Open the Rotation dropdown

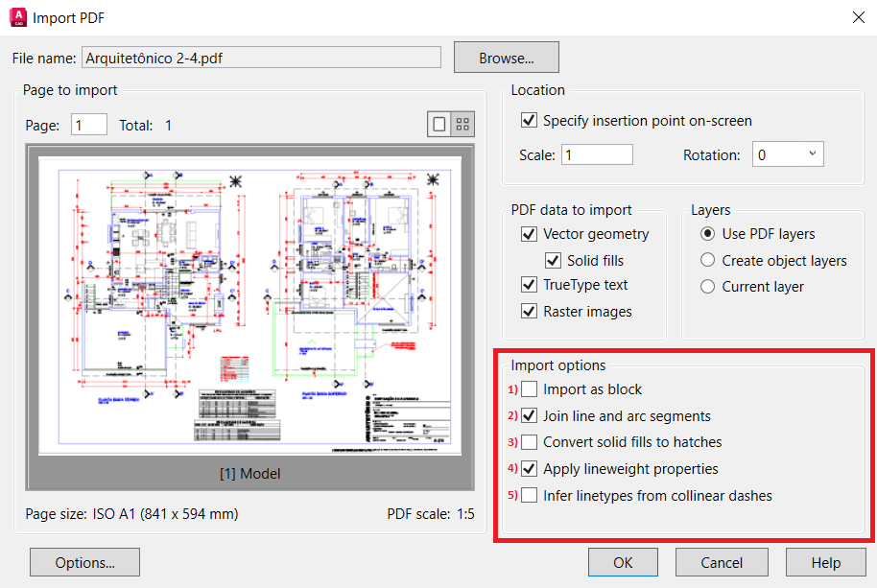788,154
